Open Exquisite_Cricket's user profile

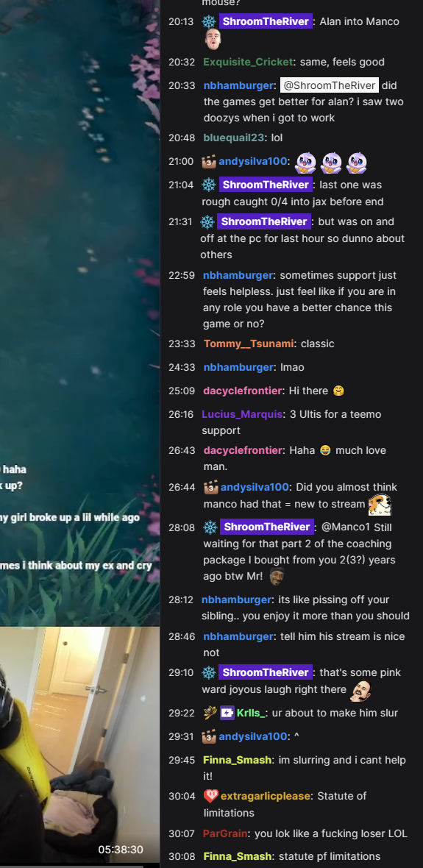247,62
